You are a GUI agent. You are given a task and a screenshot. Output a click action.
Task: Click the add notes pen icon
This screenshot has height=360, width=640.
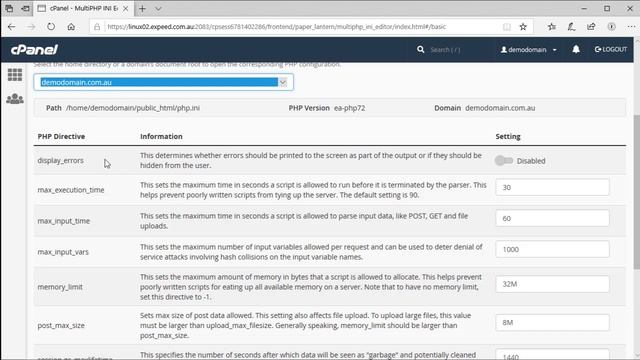tap(571, 27)
